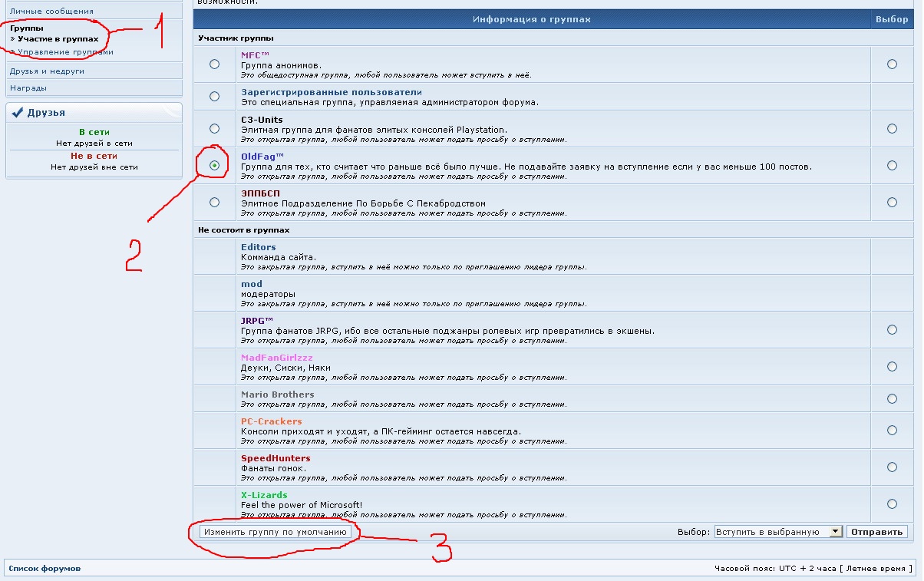Select the right-side radio button for JRPG™ group
Viewport: 924px width, 581px height.
892,330
